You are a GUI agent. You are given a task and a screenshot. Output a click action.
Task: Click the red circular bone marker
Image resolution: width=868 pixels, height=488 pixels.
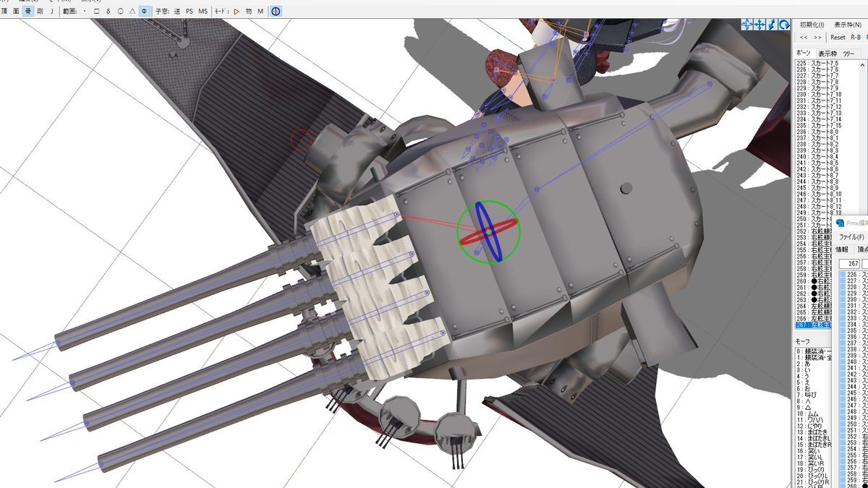pyautogui.click(x=301, y=139)
